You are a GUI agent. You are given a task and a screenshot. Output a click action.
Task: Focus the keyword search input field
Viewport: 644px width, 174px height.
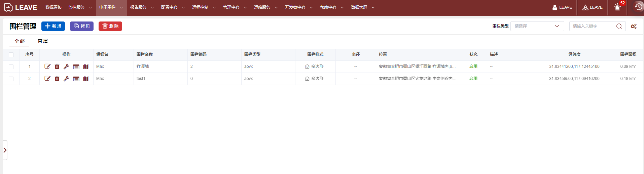pyautogui.click(x=593, y=26)
